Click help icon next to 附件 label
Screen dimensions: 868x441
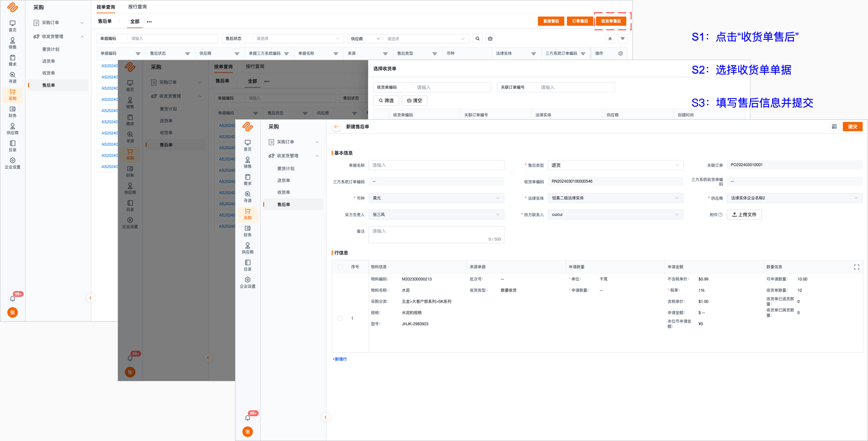tap(721, 215)
